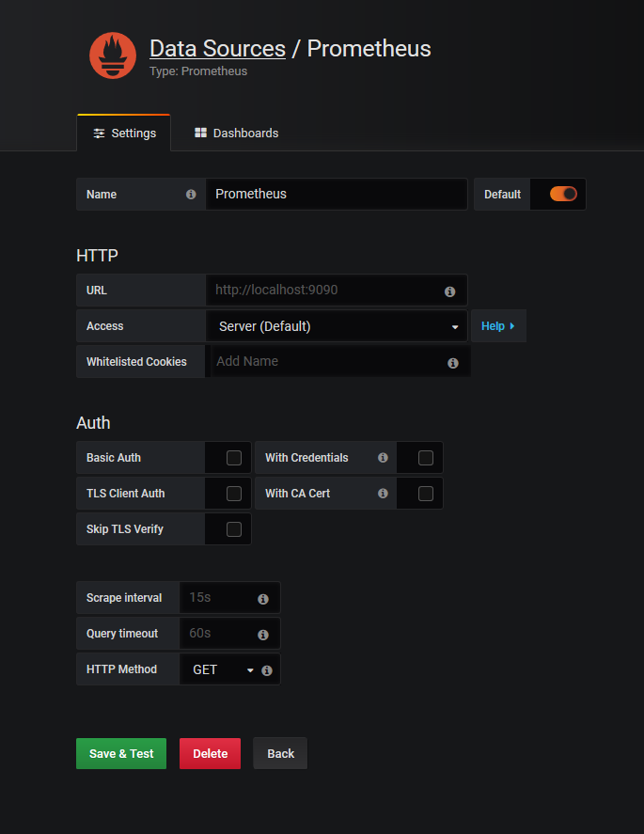
Task: Enable the Basic Auth checkbox
Action: 234,458
